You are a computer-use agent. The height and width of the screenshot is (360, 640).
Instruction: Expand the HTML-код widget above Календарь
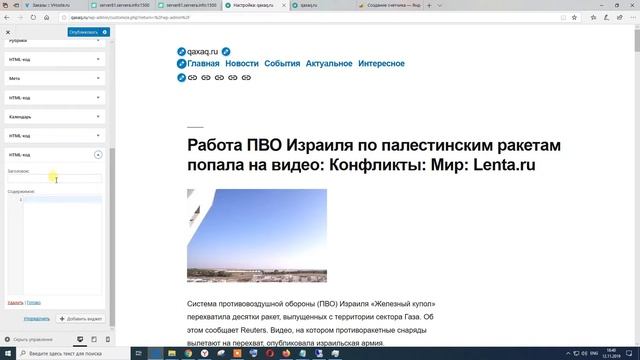pos(55,98)
